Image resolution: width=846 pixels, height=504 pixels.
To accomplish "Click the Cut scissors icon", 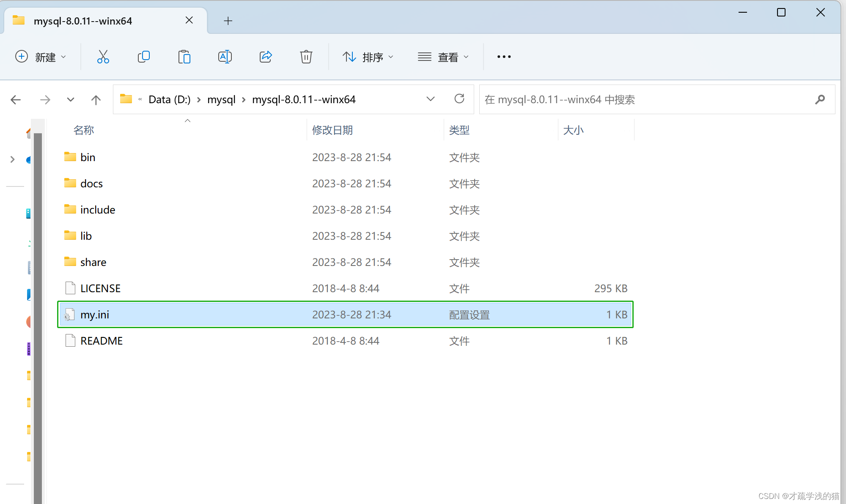I will click(x=103, y=57).
